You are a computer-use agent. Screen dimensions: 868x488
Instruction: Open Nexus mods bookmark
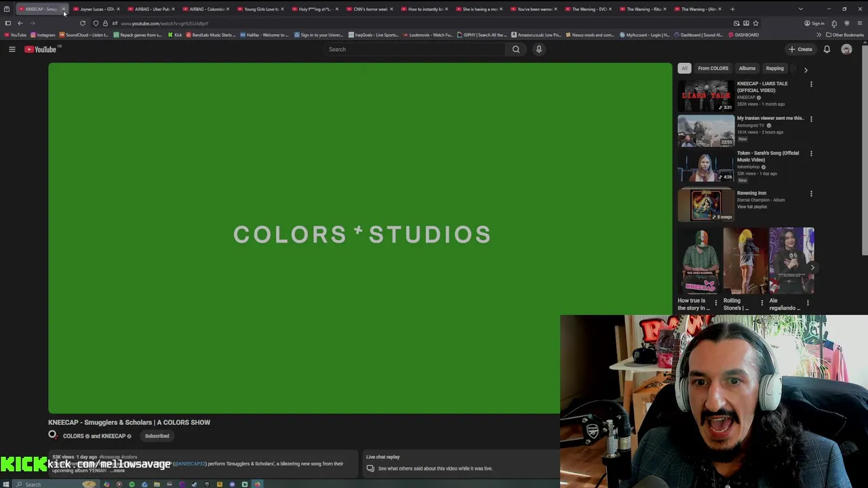[x=590, y=35]
